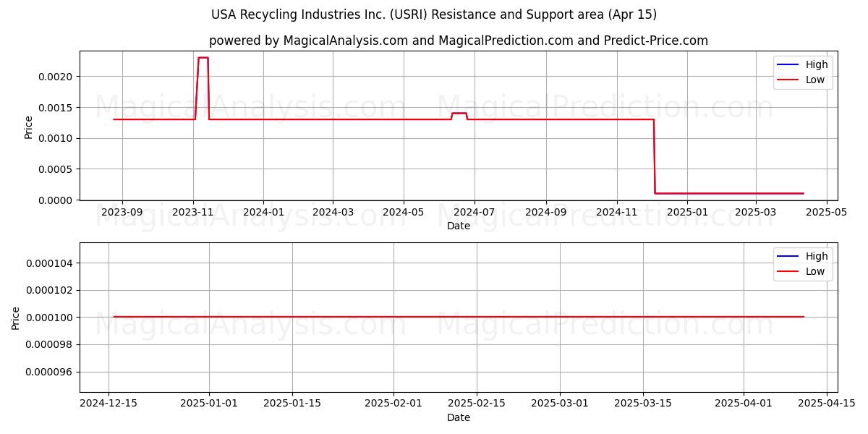Viewport: 868px width, 434px height.
Task: Click the 2024-01 x-axis tick label
Action: click(263, 213)
